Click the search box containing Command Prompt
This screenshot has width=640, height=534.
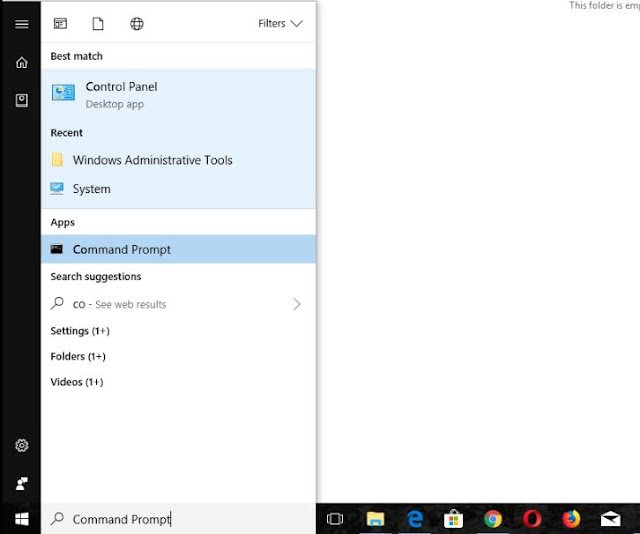point(178,519)
